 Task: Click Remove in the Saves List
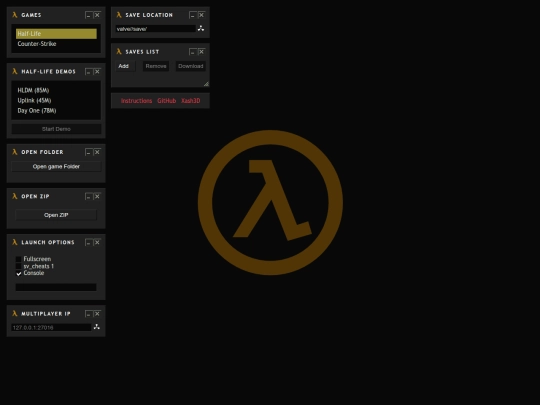coord(156,66)
